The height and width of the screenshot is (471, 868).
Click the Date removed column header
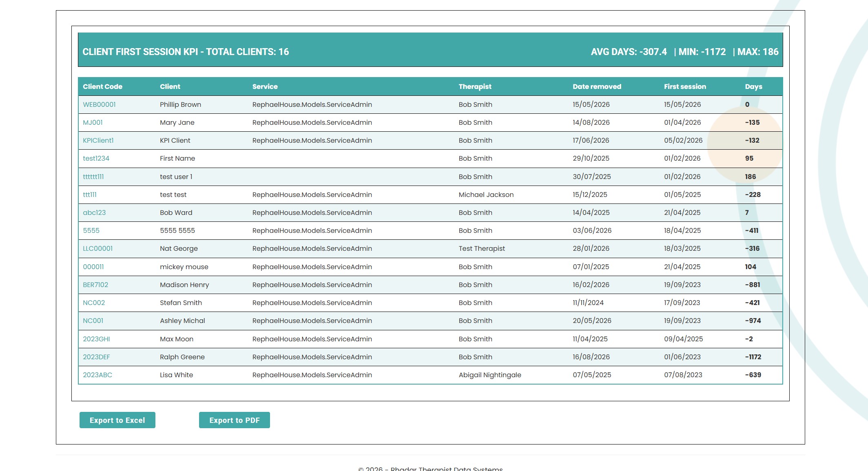[597, 86]
